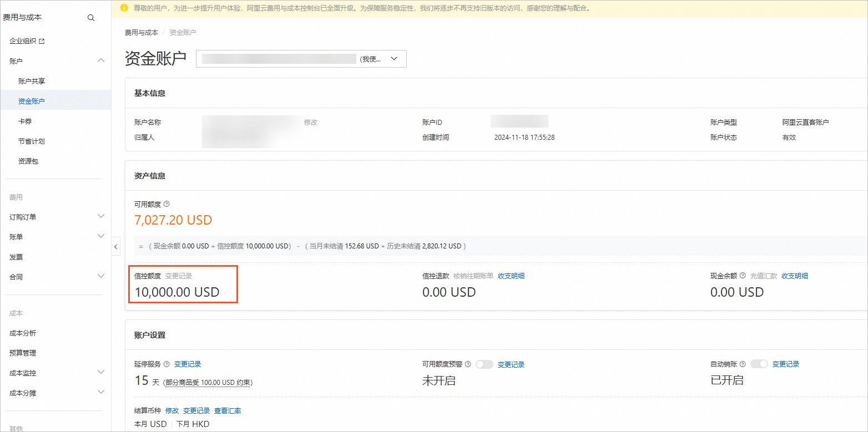Show help icon next to 延停服务

166,364
